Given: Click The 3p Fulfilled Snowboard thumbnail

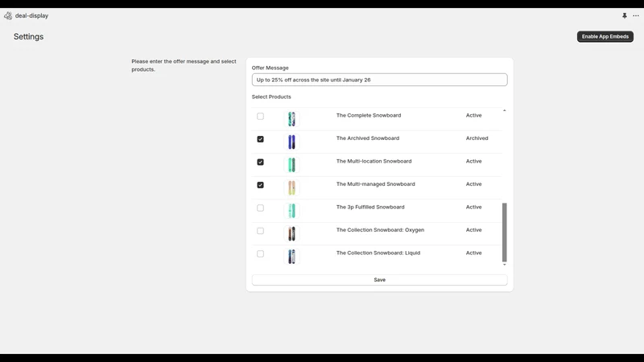Looking at the screenshot, I should click(291, 211).
